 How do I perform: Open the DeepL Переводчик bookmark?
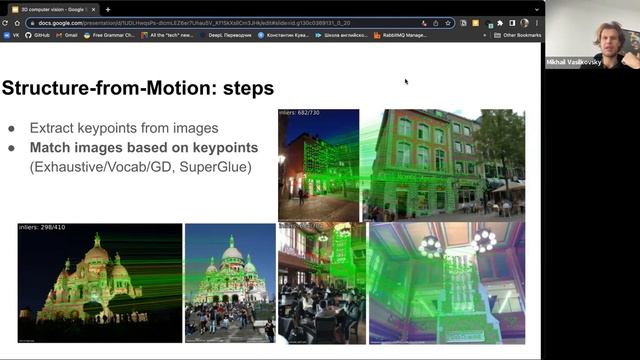coord(226,36)
